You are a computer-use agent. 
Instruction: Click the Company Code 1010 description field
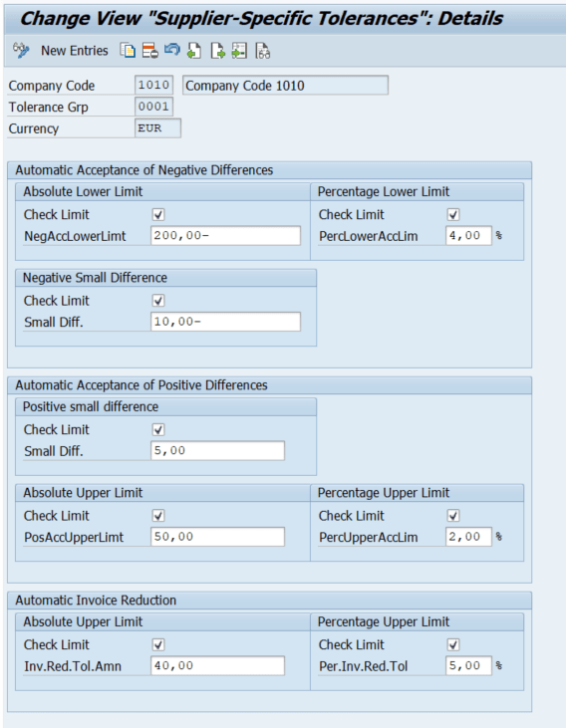coord(285,86)
